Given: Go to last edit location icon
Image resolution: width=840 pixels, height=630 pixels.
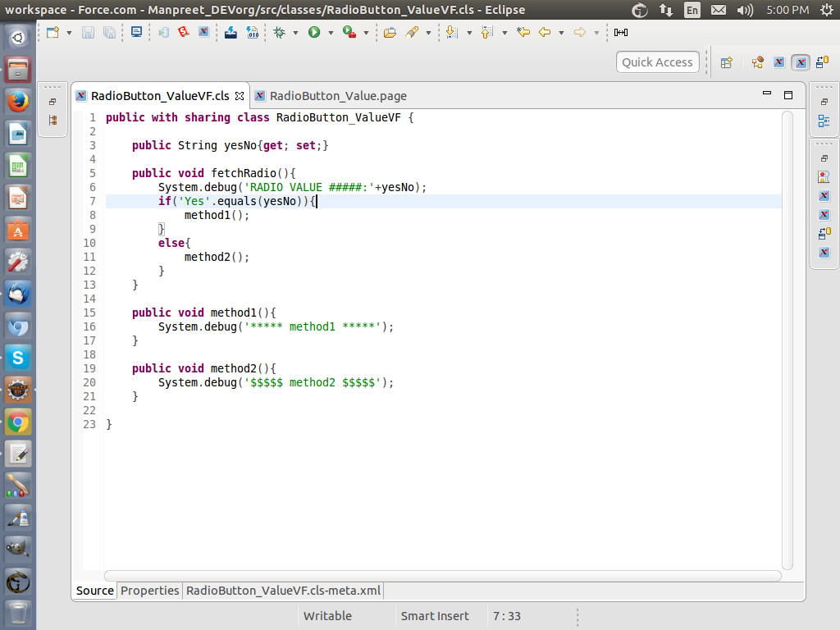Looking at the screenshot, I should tap(523, 32).
